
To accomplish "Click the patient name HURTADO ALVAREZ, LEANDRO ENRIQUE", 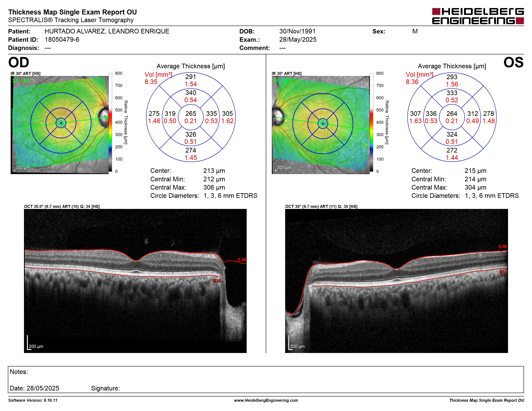I will click(x=107, y=31).
